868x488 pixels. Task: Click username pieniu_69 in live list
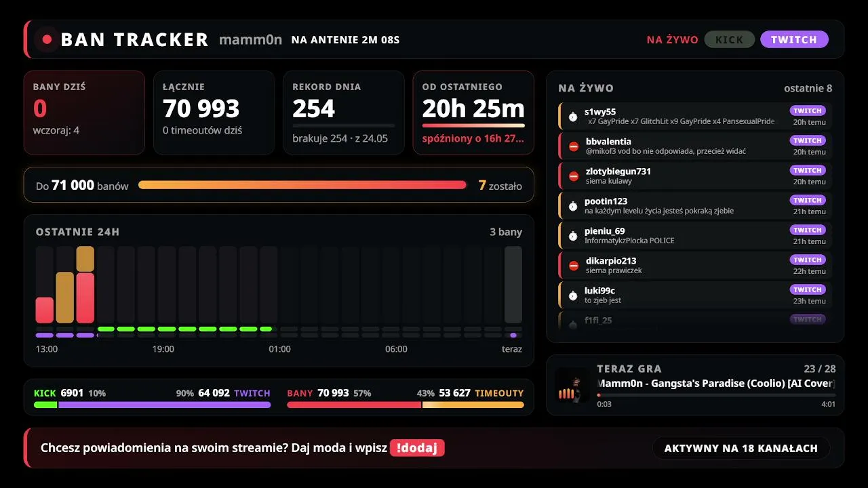point(605,231)
